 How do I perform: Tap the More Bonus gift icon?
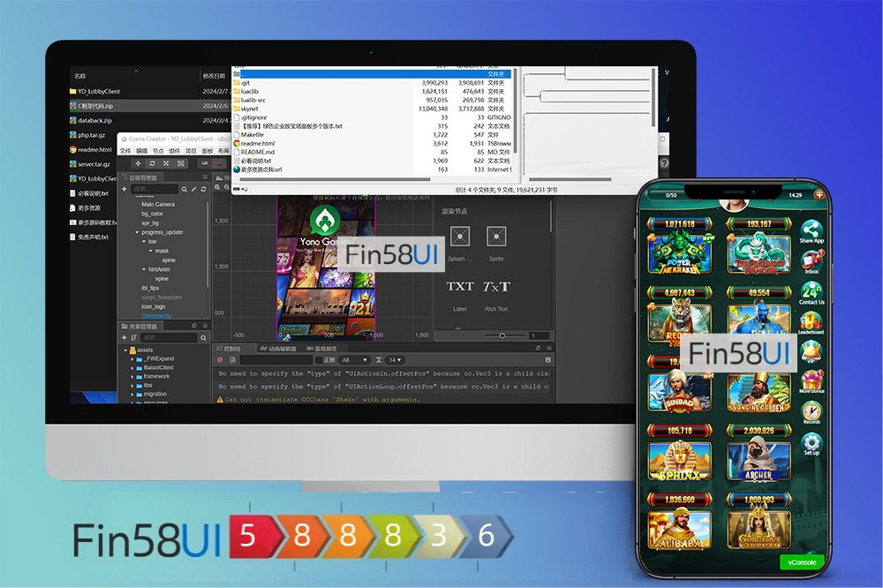pyautogui.click(x=811, y=381)
